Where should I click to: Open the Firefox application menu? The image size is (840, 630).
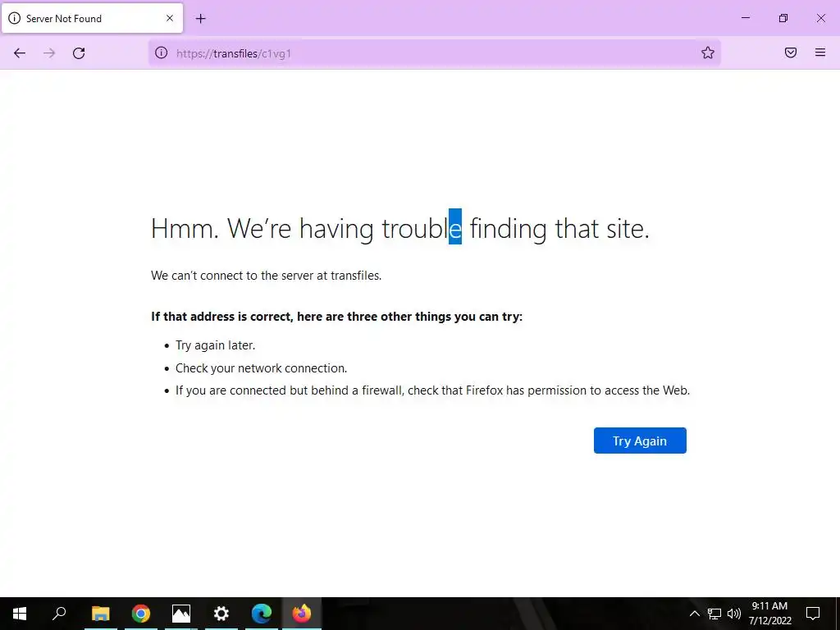tap(820, 52)
